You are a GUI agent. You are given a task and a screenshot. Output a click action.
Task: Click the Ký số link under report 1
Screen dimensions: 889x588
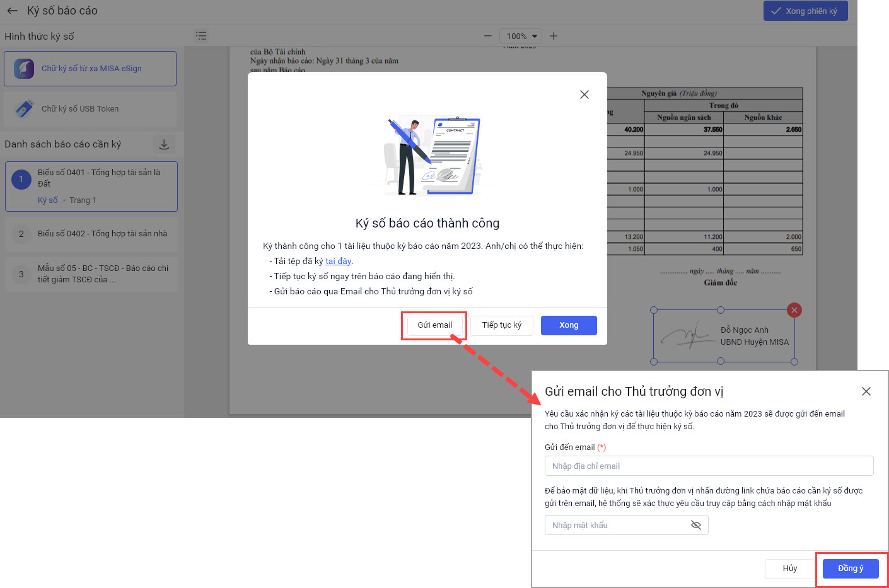pos(47,200)
